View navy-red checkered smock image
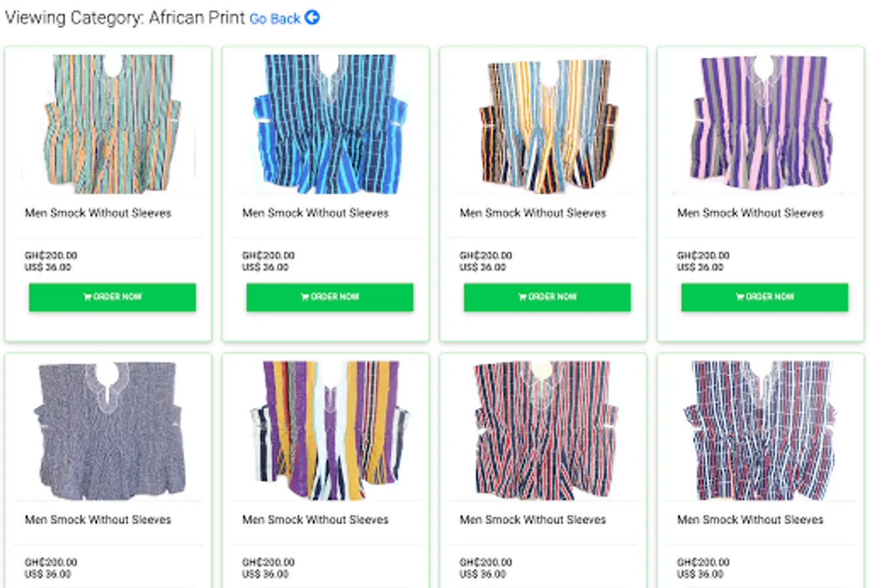This screenshot has width=870, height=588. [x=761, y=430]
